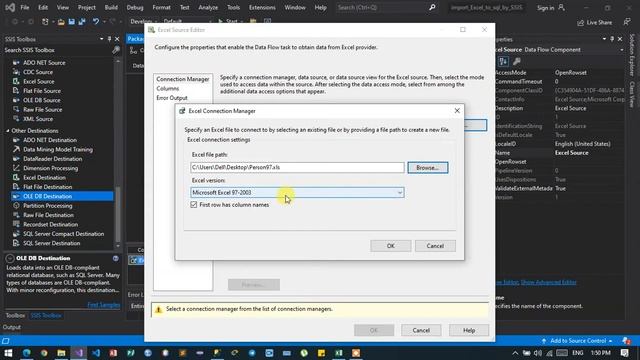This screenshot has height=360, width=640.
Task: Open the Project menu
Action: point(87,7)
